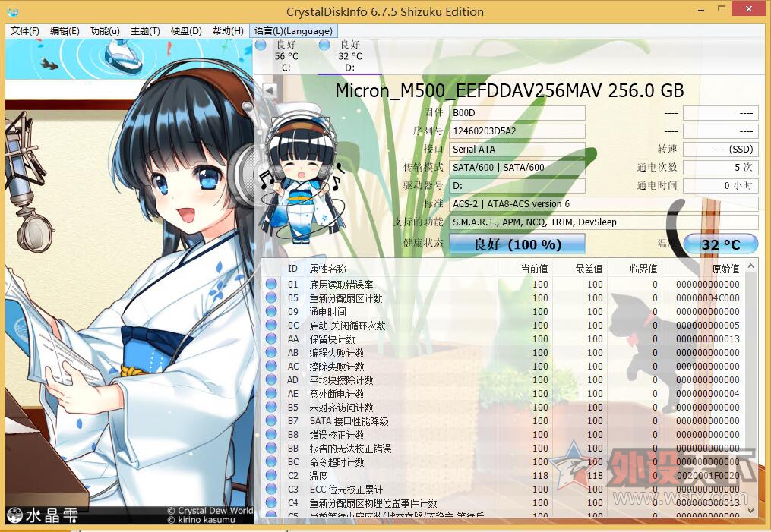Click the previous disk arrow button

pos(270,90)
